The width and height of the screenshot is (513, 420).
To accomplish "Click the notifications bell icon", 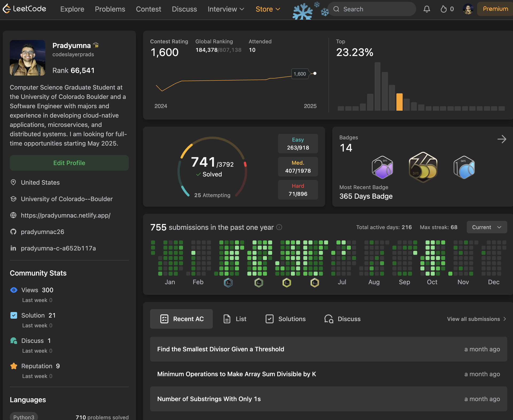I will pyautogui.click(x=427, y=9).
